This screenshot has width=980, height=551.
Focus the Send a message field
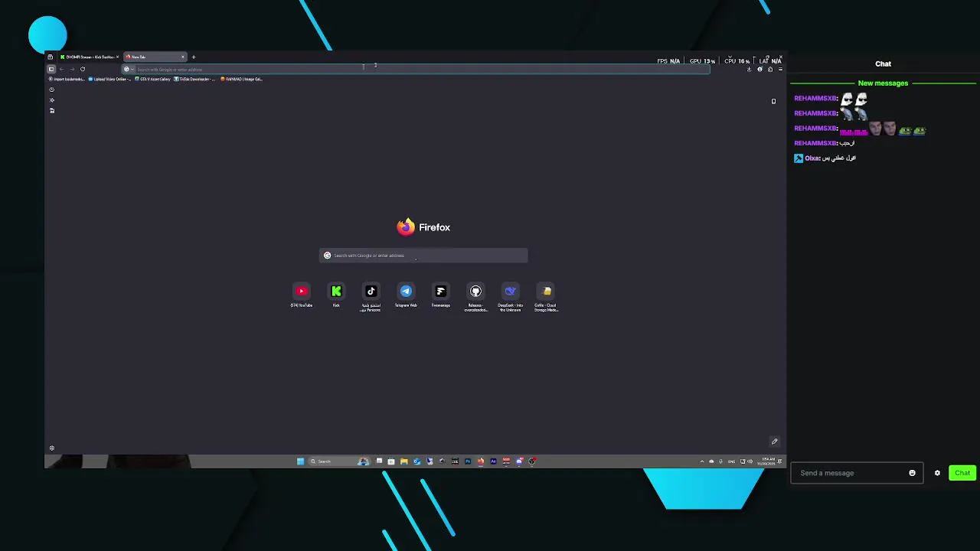click(850, 473)
